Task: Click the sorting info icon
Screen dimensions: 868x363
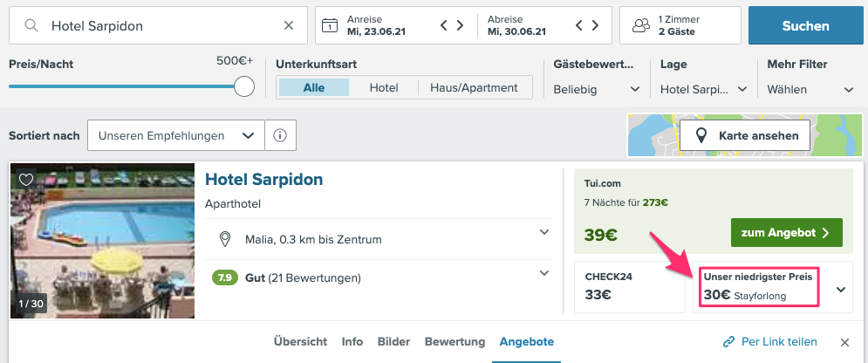Action: tap(280, 135)
